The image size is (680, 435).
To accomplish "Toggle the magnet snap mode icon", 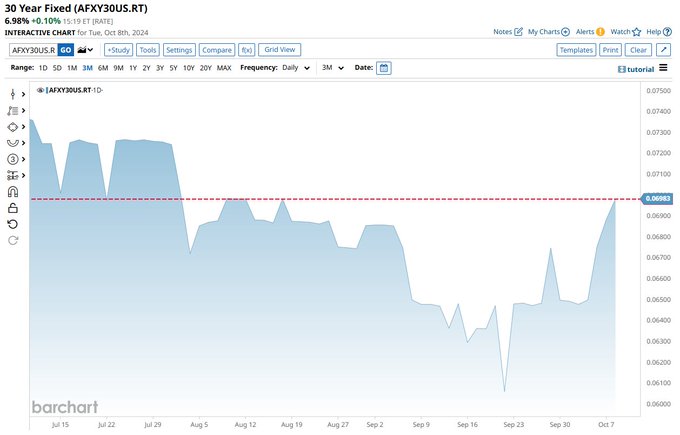I will pyautogui.click(x=13, y=192).
